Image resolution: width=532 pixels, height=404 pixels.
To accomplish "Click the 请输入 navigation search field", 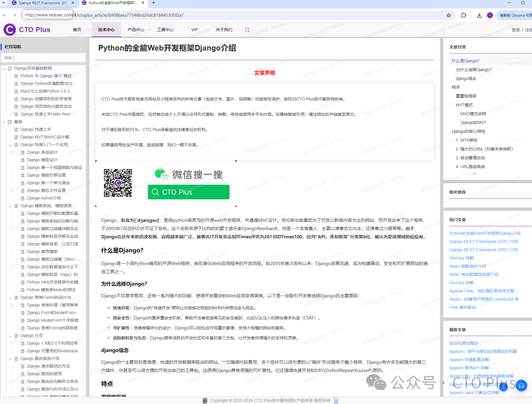I will click(43, 58).
